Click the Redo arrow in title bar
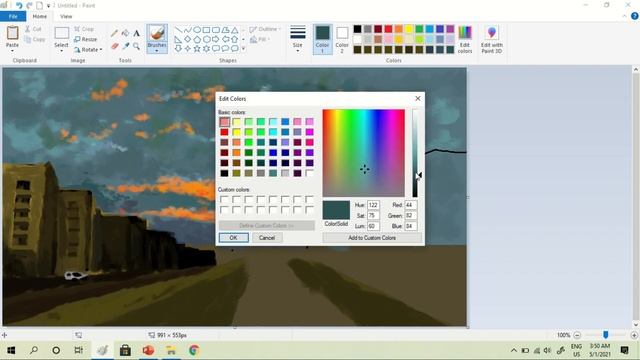Screen dimensions: 640x360 click(x=29, y=5)
